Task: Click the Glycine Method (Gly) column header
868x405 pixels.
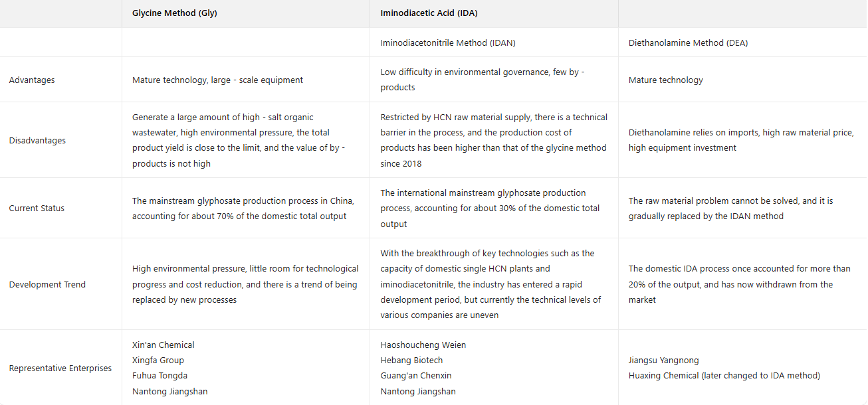Action: tap(174, 13)
